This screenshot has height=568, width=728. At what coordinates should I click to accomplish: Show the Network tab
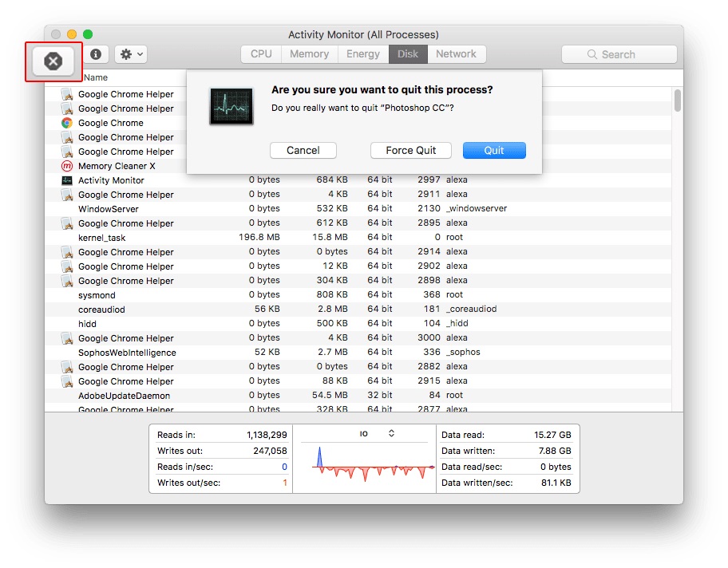tap(457, 53)
